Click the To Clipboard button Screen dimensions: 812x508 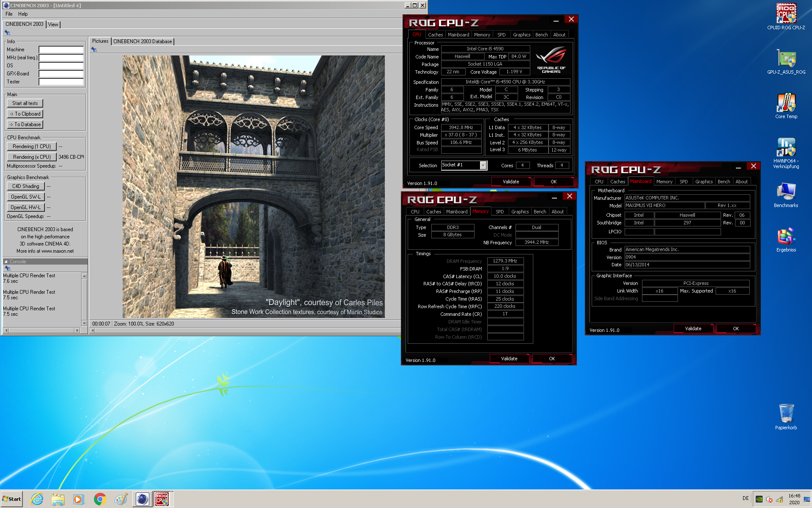(25, 114)
